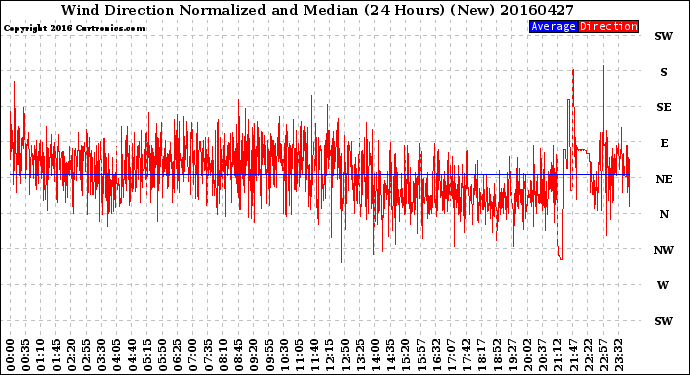Click the '06:25' time axis label

point(177,355)
